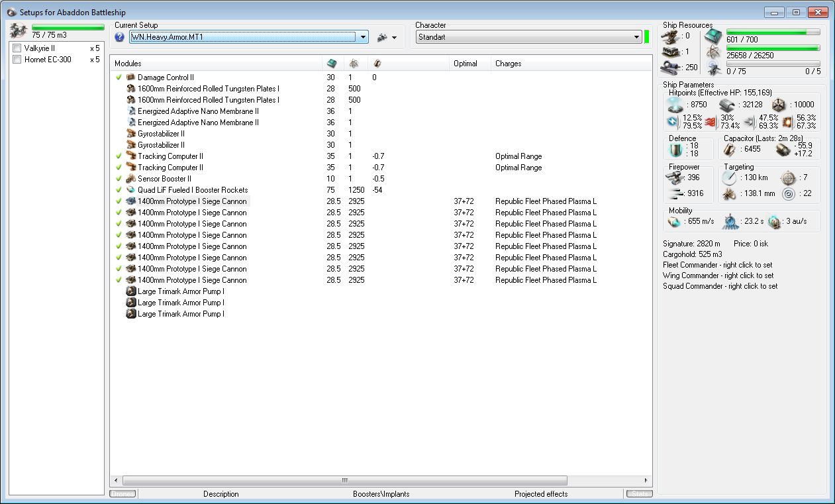Click the Wing Commander line
The height and width of the screenshot is (504, 835).
718,276
